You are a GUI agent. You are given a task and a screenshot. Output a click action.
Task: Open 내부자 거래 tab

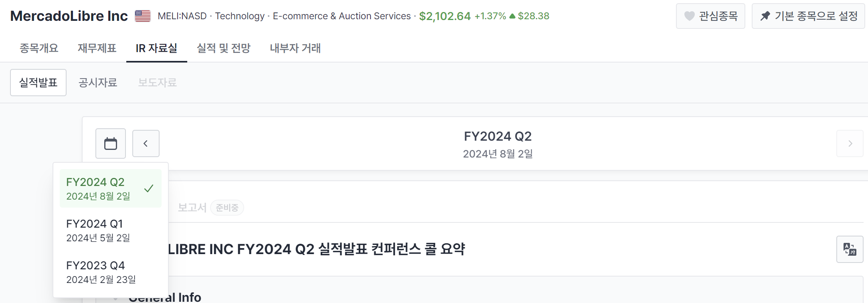click(x=295, y=48)
